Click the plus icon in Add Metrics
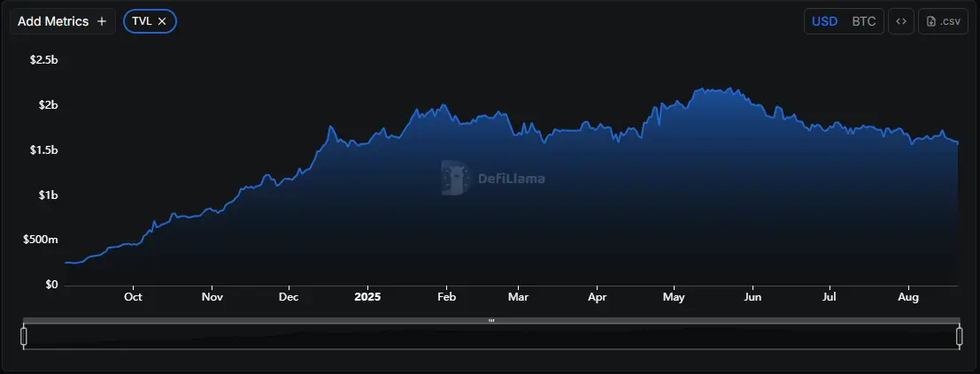The height and width of the screenshot is (374, 980). click(102, 21)
